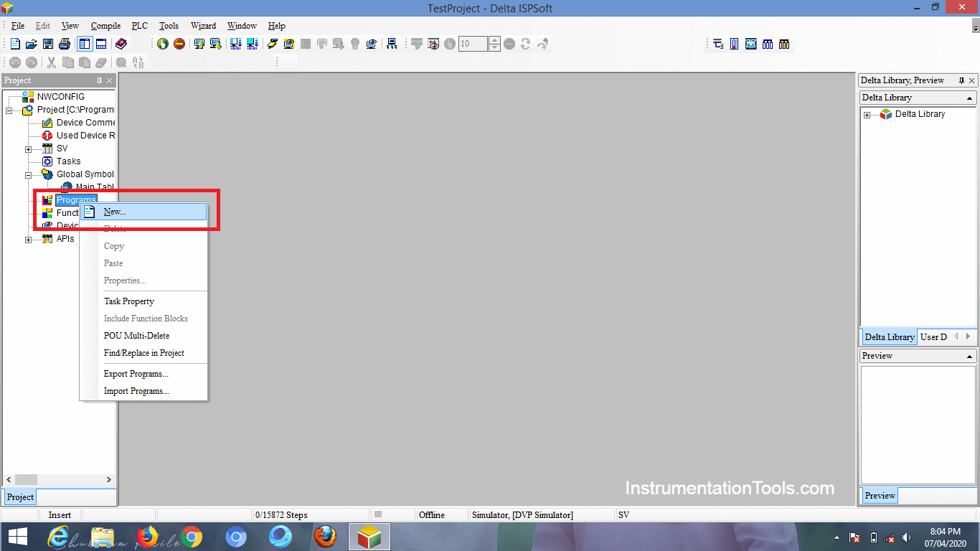Image resolution: width=980 pixels, height=551 pixels.
Task: Collapse the Delta Library section arrow
Action: click(x=970, y=98)
